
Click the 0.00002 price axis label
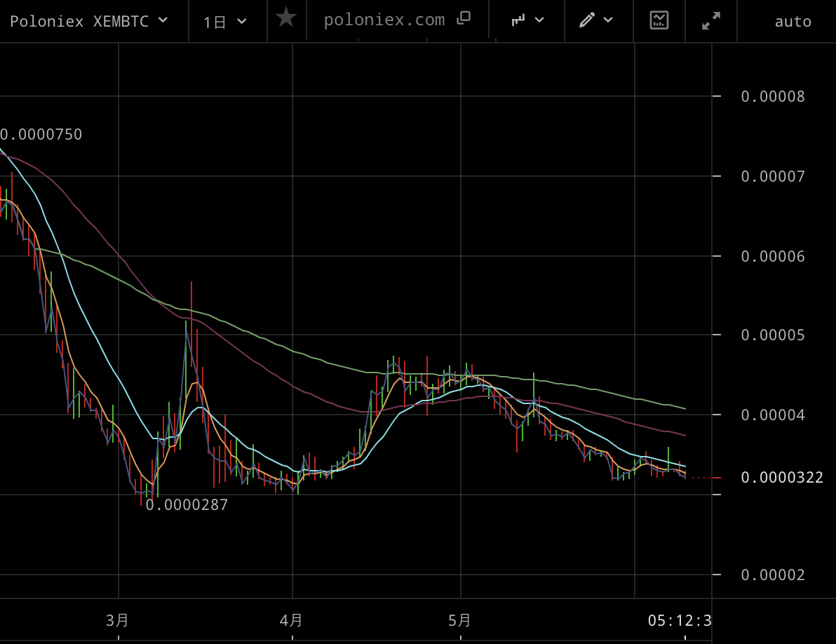click(x=773, y=575)
